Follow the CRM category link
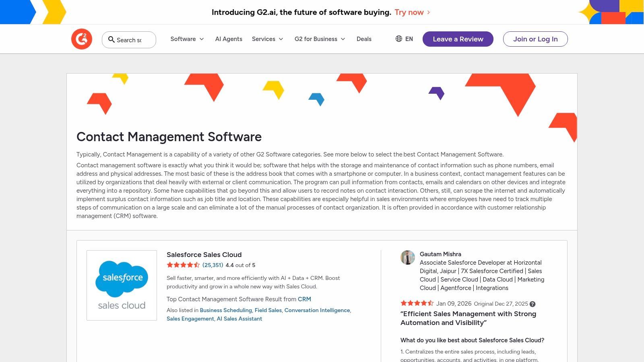Screen dimensions: 644x362 304,299
